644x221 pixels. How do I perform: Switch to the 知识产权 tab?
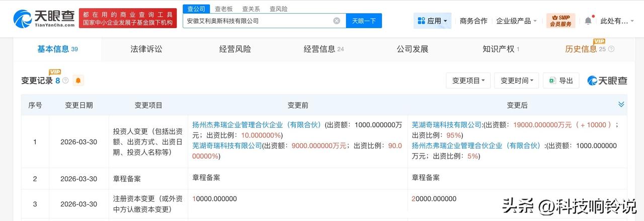501,49
